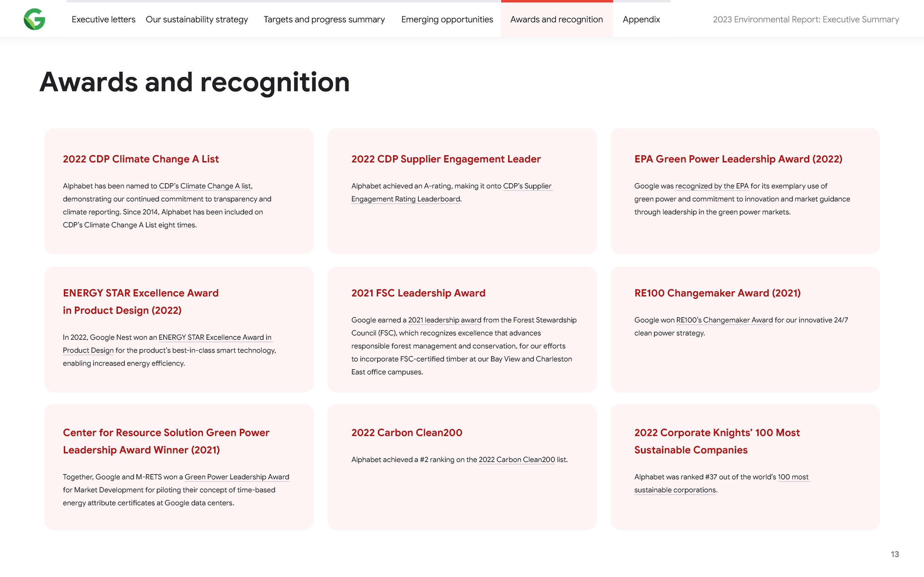Click the 2022 CDP Climate Change A List heading
Image resolution: width=924 pixels, height=577 pixels.
tap(140, 159)
